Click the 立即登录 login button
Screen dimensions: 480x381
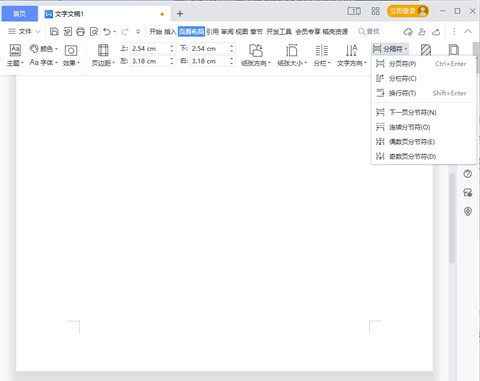tap(408, 11)
